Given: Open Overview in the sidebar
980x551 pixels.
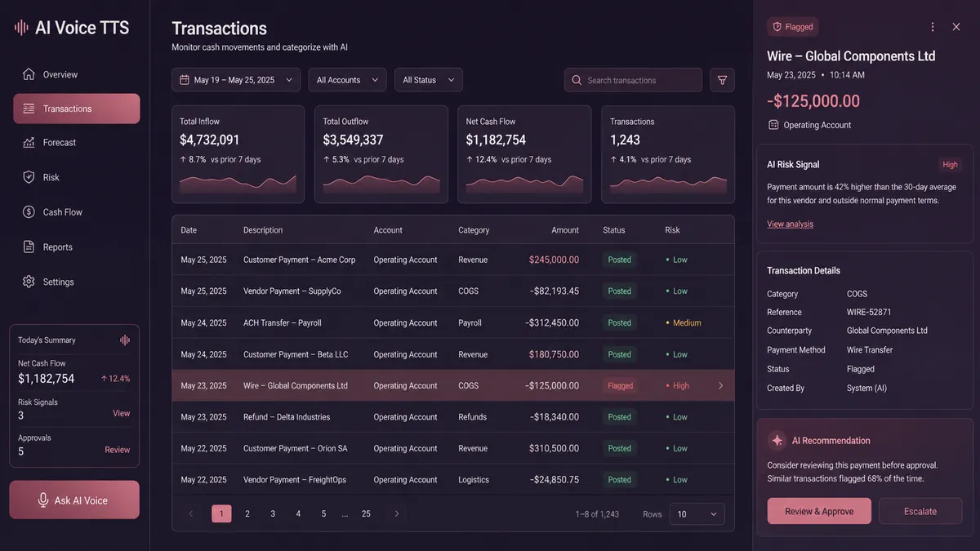Looking at the screenshot, I should coord(76,74).
